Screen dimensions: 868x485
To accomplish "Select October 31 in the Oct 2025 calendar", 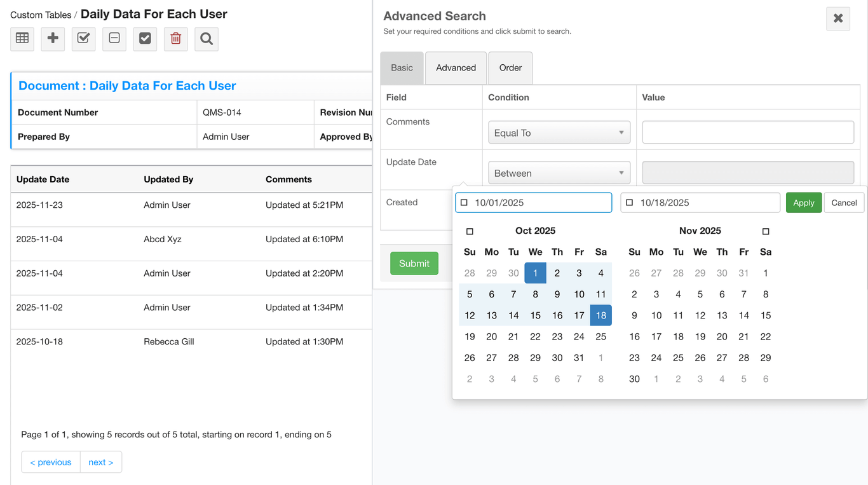I will pyautogui.click(x=579, y=358).
